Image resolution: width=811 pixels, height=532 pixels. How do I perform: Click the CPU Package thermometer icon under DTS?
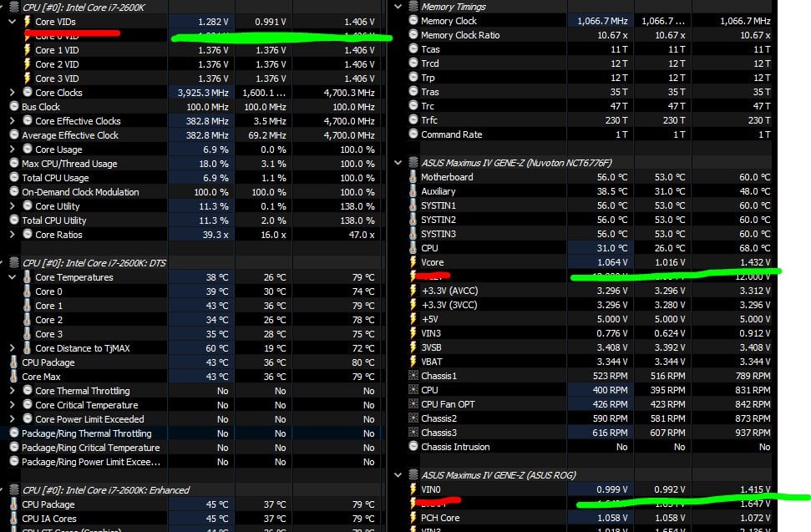[14, 362]
